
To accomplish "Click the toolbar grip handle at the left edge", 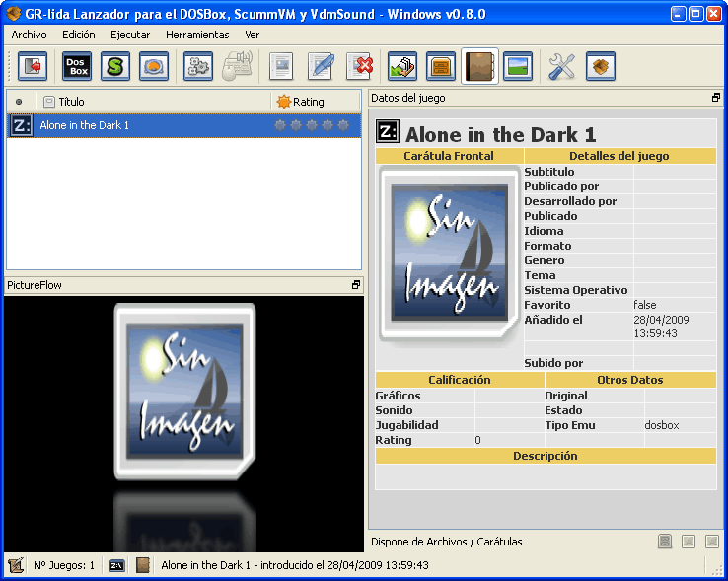I will click(9, 66).
